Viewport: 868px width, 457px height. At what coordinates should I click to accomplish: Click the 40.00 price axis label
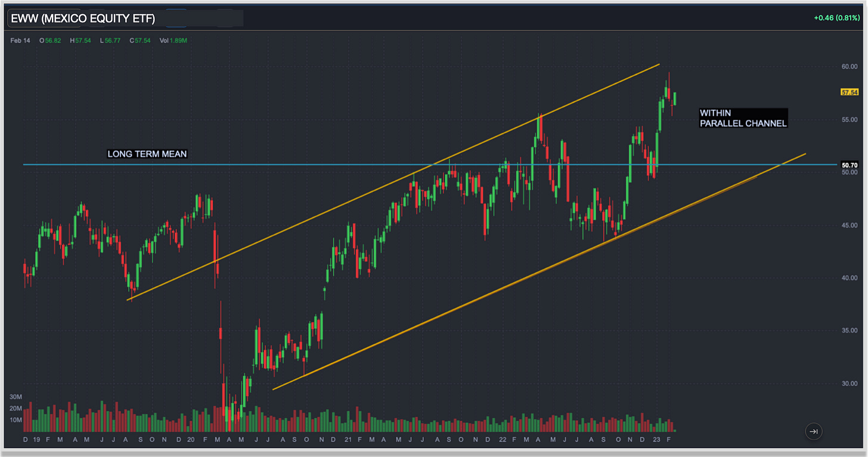click(x=849, y=278)
